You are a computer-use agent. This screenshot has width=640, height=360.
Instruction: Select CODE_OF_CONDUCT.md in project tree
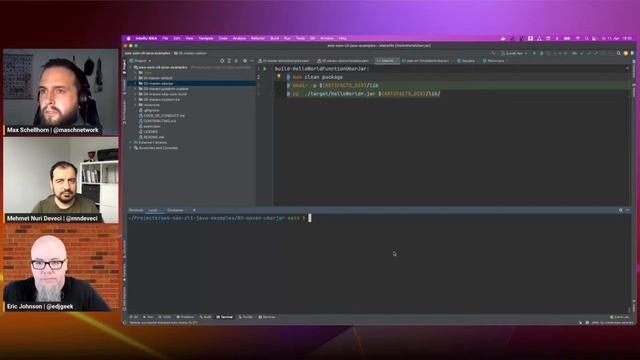(x=164, y=116)
